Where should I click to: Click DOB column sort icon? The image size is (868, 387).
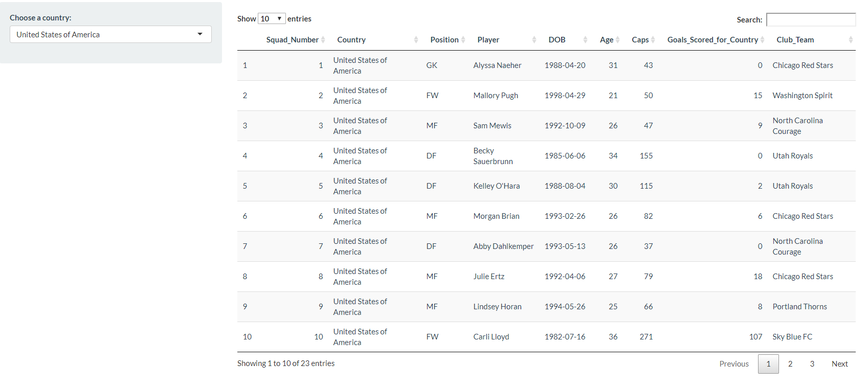pyautogui.click(x=585, y=40)
